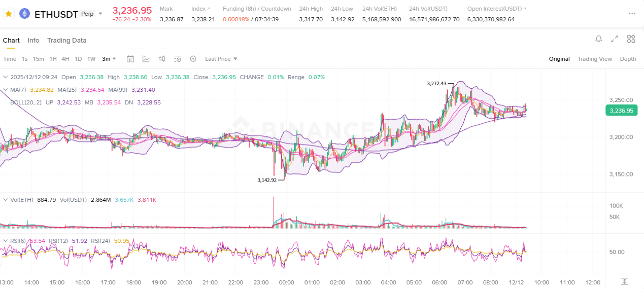This screenshot has height=289, width=644.
Task: Select the 1s interval
Action: tap(24, 59)
